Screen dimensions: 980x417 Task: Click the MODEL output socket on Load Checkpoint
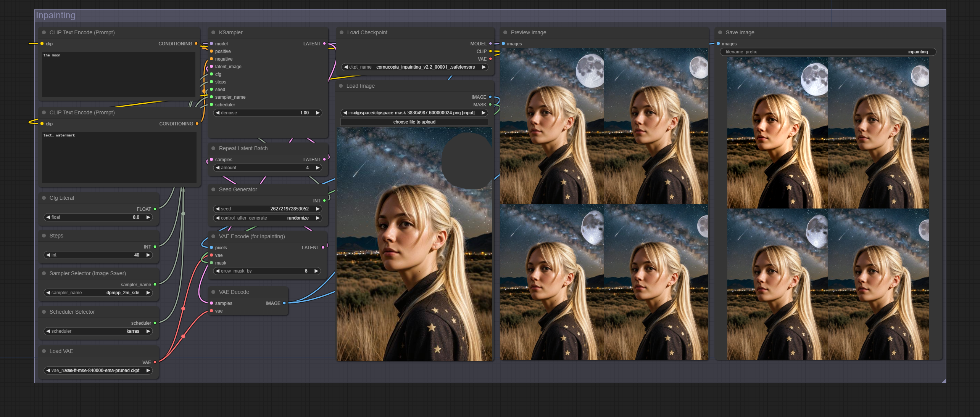click(x=490, y=43)
